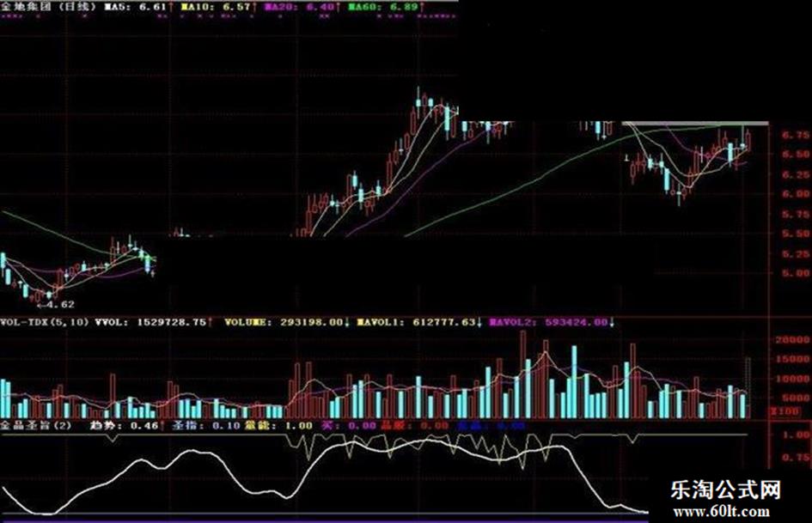Click the 10000 volume axis label

coord(792,379)
